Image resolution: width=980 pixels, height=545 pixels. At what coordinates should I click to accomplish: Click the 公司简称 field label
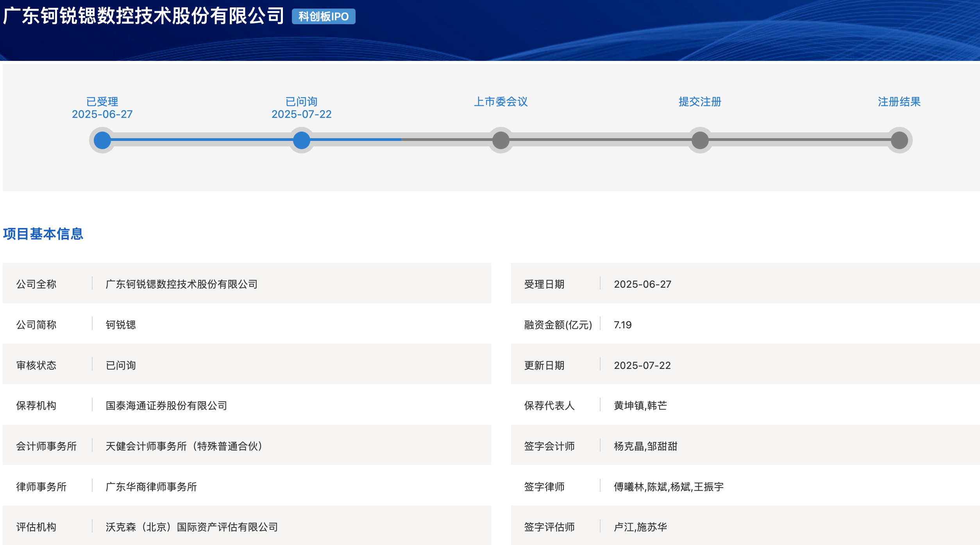pyautogui.click(x=36, y=325)
